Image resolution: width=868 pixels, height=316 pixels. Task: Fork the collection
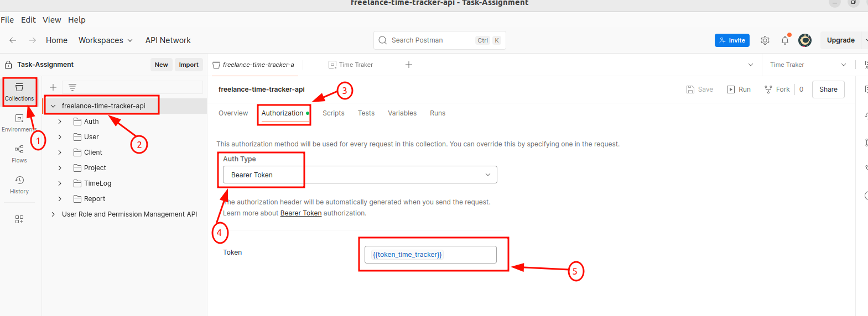[777, 89]
